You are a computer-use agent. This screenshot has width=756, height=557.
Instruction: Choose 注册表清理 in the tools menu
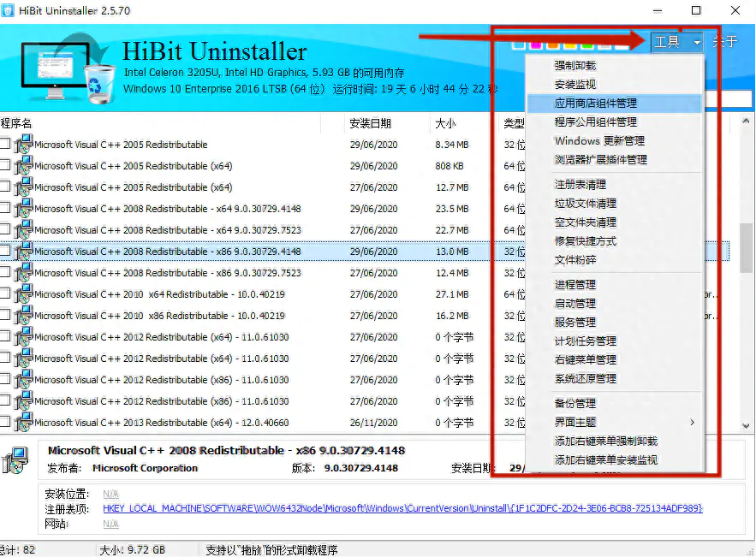(x=580, y=185)
